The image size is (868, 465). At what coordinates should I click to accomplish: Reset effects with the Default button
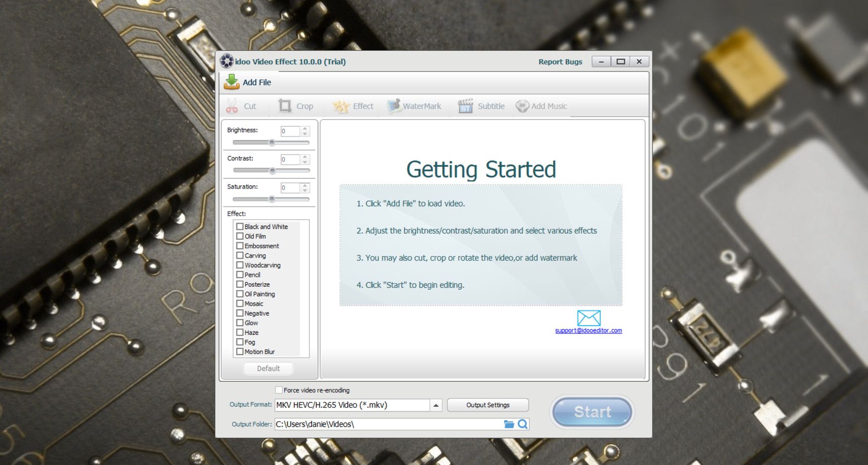(x=268, y=369)
